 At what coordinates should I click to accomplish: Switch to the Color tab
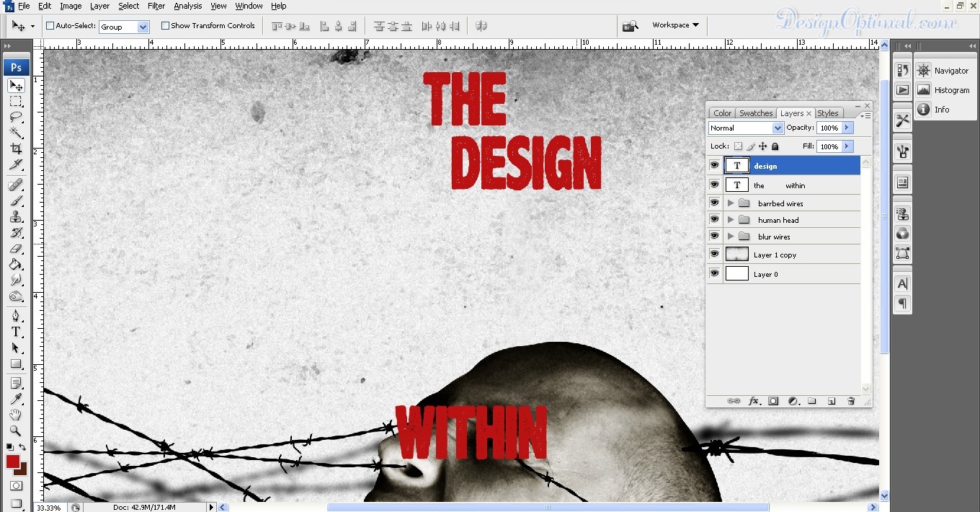pyautogui.click(x=722, y=113)
